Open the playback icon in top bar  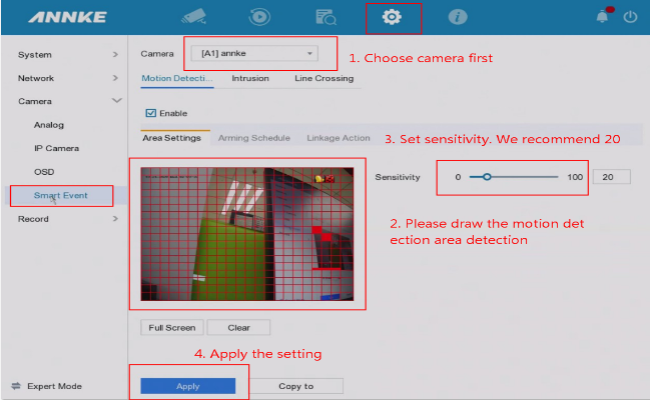[x=260, y=17]
